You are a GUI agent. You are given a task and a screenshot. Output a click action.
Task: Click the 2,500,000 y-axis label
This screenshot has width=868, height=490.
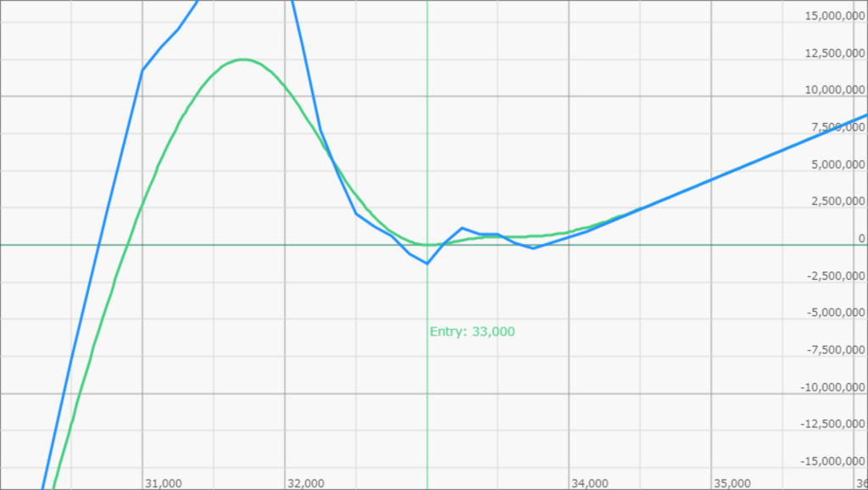838,201
